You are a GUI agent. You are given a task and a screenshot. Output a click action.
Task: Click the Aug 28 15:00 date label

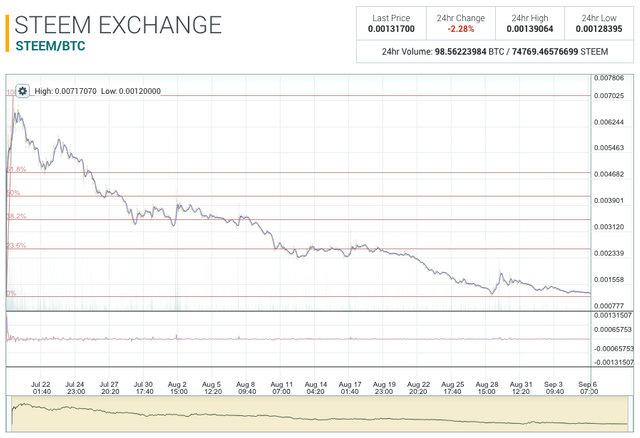(487, 388)
